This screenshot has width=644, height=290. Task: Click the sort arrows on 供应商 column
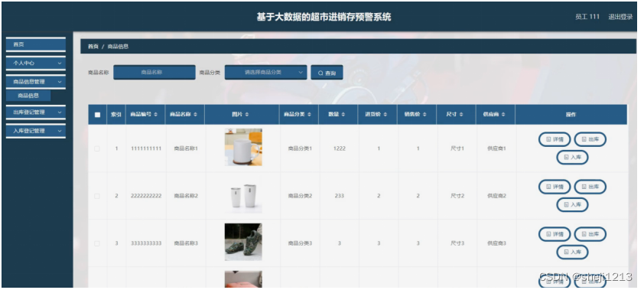503,115
